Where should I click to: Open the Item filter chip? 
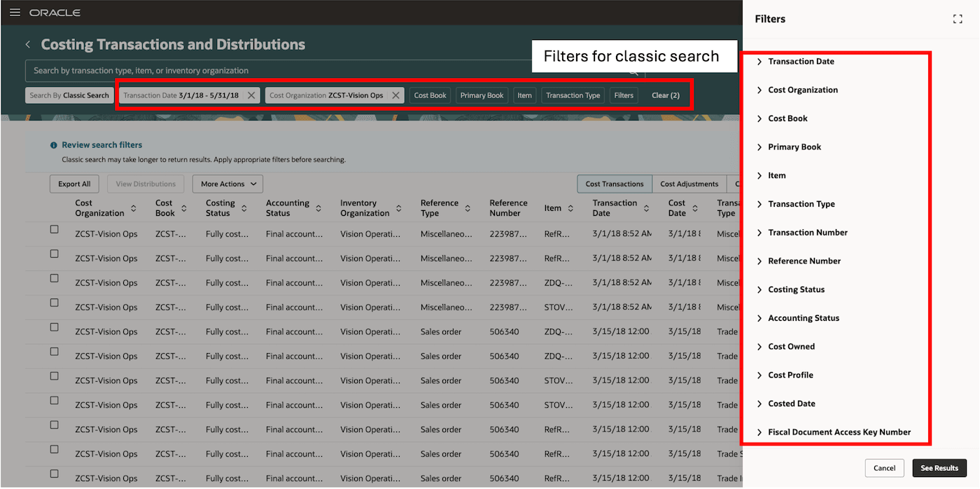click(x=524, y=95)
